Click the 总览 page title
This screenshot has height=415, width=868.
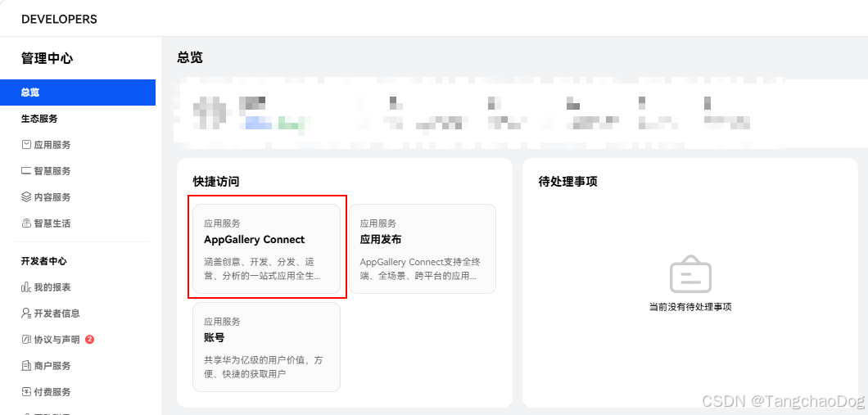[x=190, y=57]
